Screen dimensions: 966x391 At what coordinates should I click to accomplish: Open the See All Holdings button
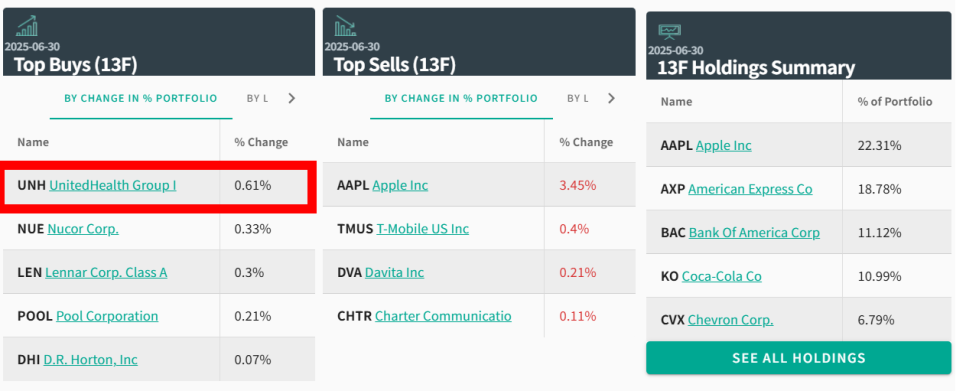point(798,358)
